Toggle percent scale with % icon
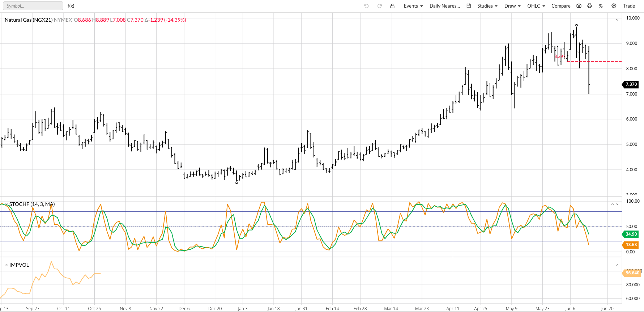This screenshot has width=644, height=312. 601,6
